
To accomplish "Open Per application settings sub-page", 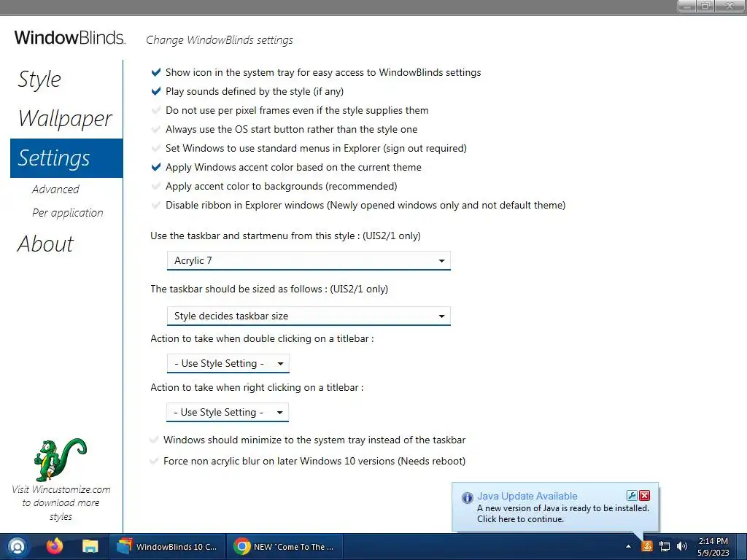I will (68, 212).
